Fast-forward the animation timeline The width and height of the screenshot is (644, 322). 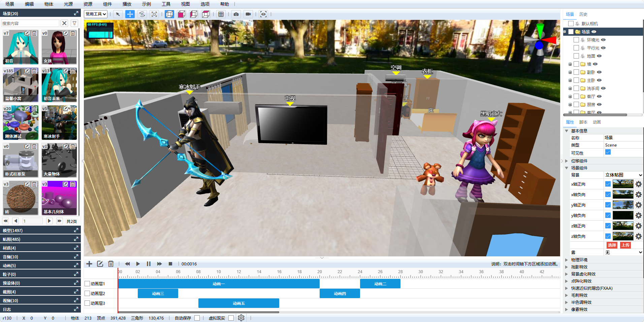pos(159,264)
